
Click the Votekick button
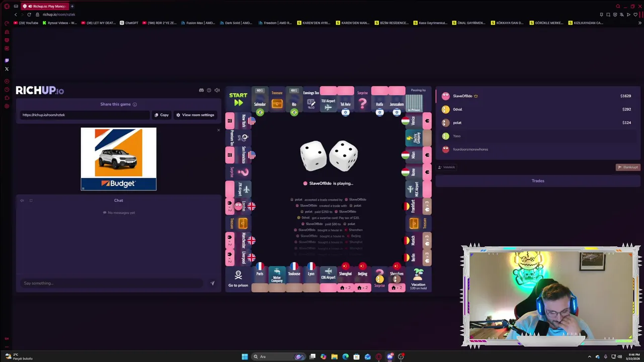pyautogui.click(x=447, y=167)
